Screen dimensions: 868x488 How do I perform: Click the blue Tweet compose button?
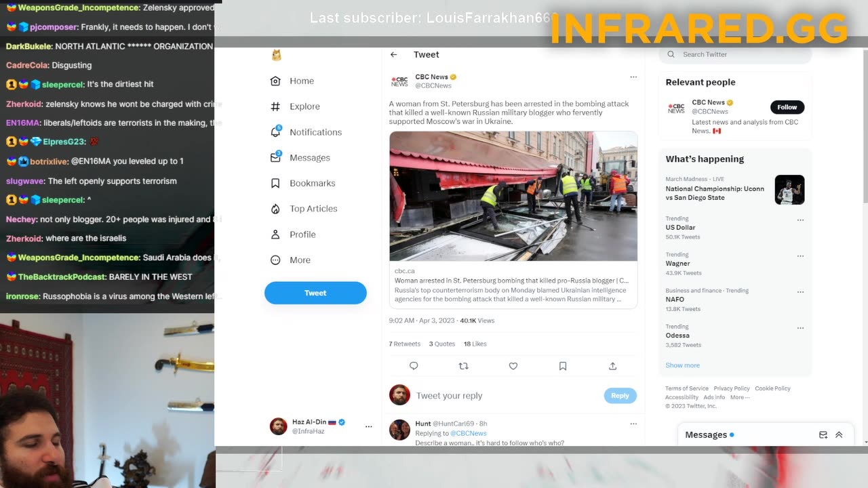click(315, 293)
